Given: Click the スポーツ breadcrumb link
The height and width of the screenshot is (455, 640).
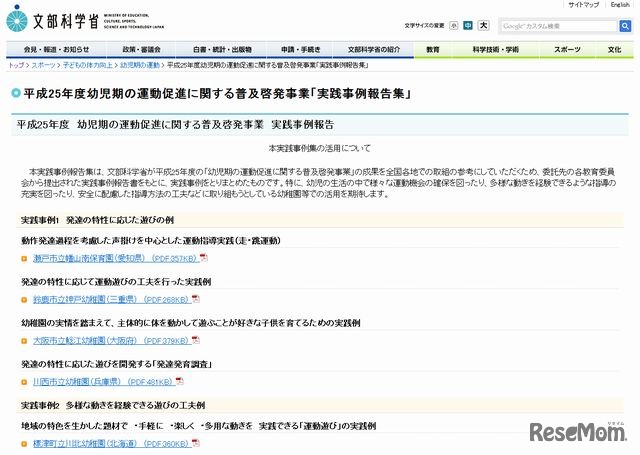Looking at the screenshot, I should tap(43, 65).
